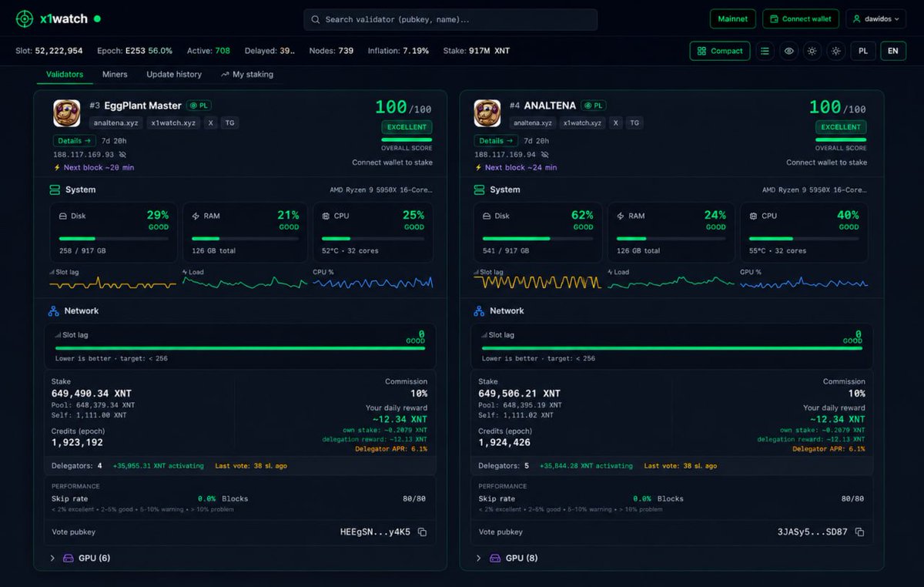The image size is (924, 587).
Task: Click the PL country badge on EggPlant Master
Action: coord(200,106)
